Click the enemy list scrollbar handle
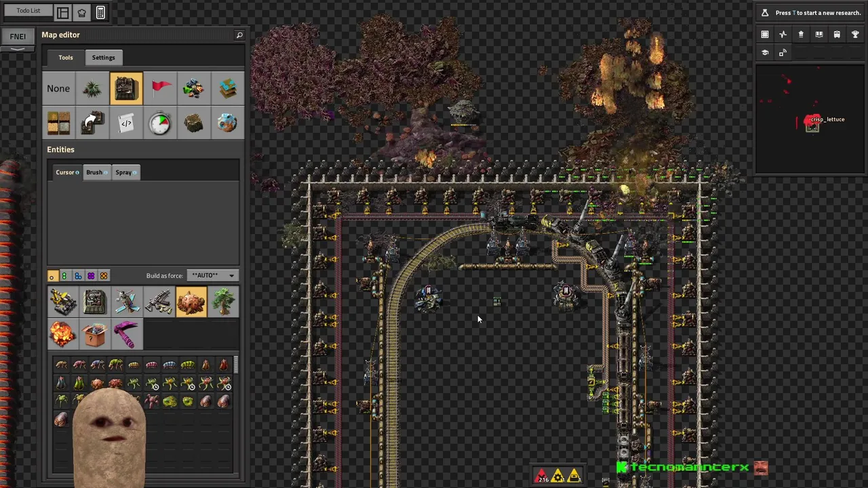868x488 pixels. [235, 365]
